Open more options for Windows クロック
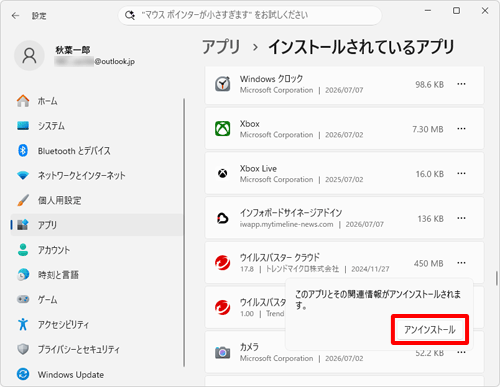Image resolution: width=500 pixels, height=387 pixels. click(x=461, y=84)
